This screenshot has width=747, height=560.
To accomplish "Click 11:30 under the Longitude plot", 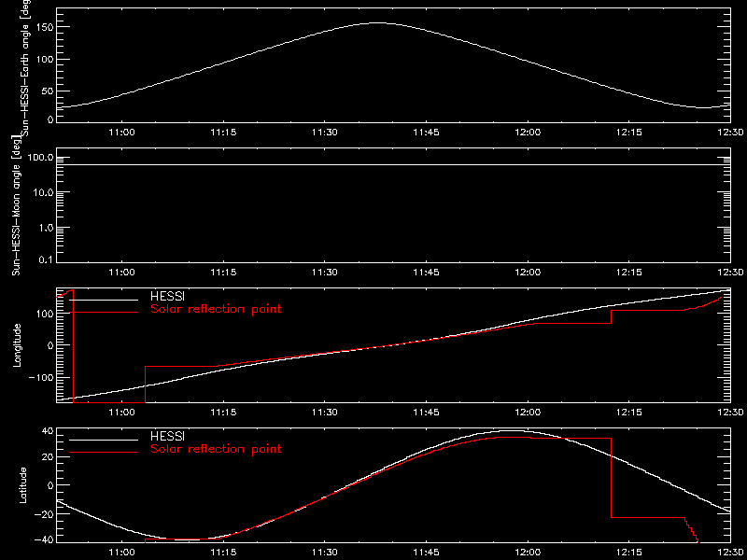I will [x=324, y=413].
